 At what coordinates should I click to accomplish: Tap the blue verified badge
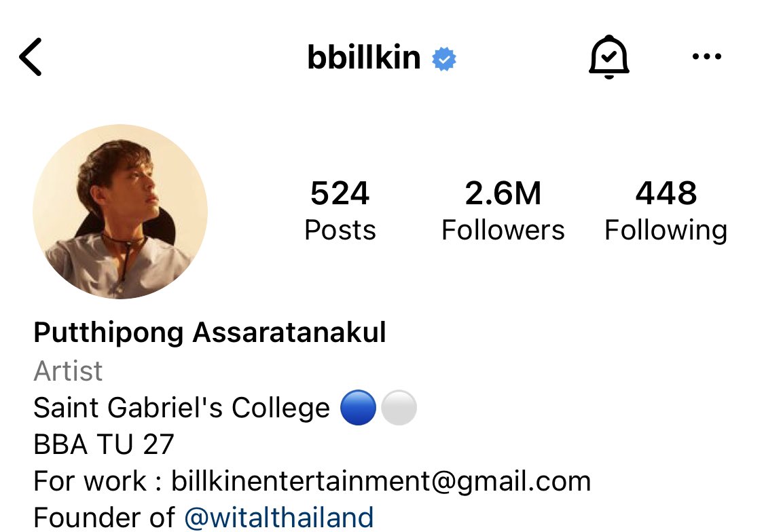(x=444, y=59)
